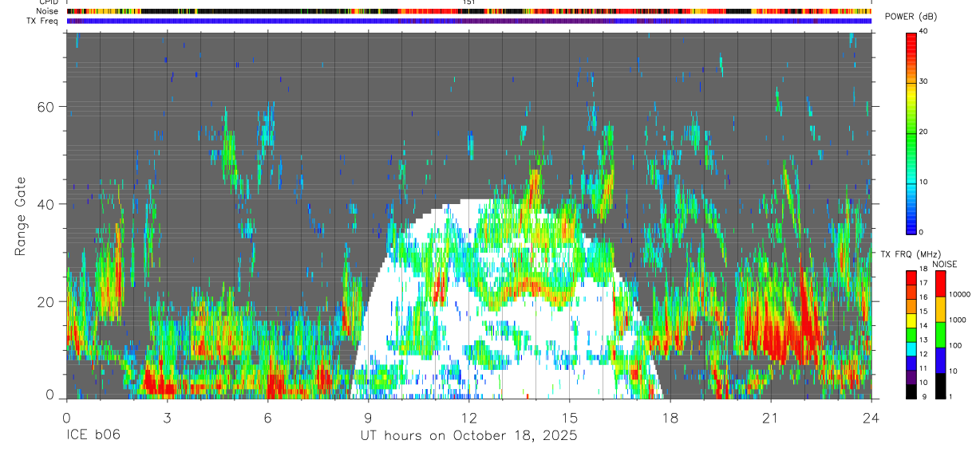Click the 'Range Gate' y-axis title
The height and width of the screenshot is (452, 980).
20,216
